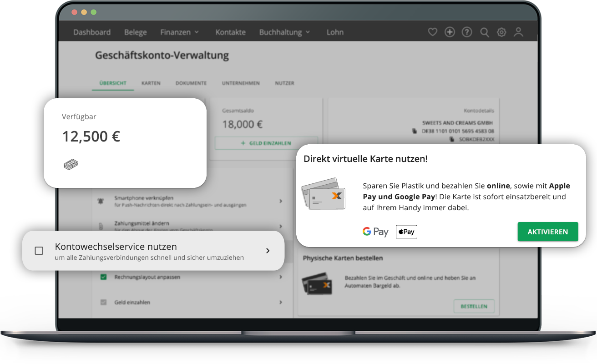Untick the Rechnungslayout anpassen checkbox
Screen dimensions: 597x364
click(103, 277)
